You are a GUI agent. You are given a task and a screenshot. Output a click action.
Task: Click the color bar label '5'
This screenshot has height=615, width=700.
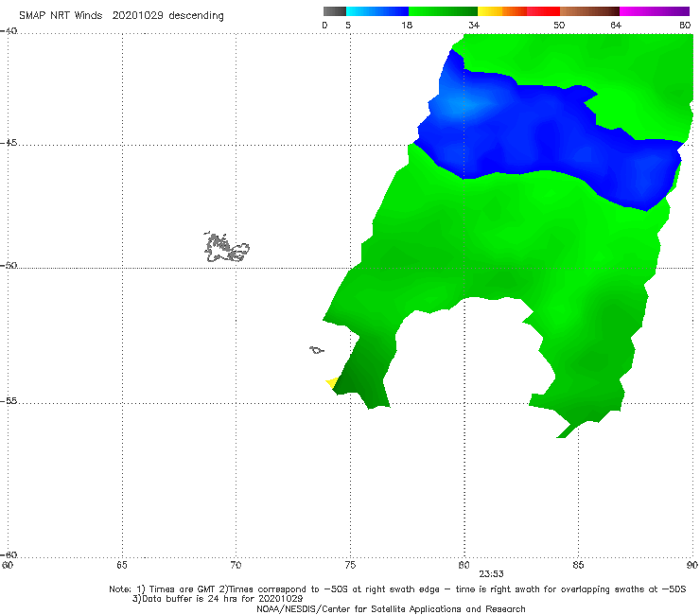coord(348,25)
